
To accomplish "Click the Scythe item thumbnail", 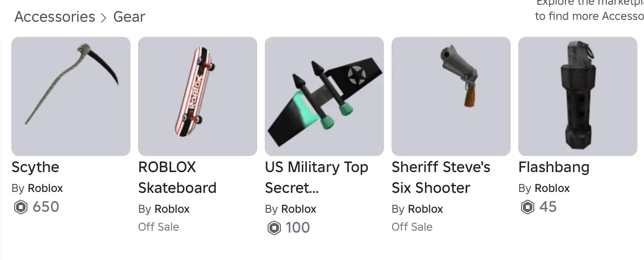I will tap(71, 96).
